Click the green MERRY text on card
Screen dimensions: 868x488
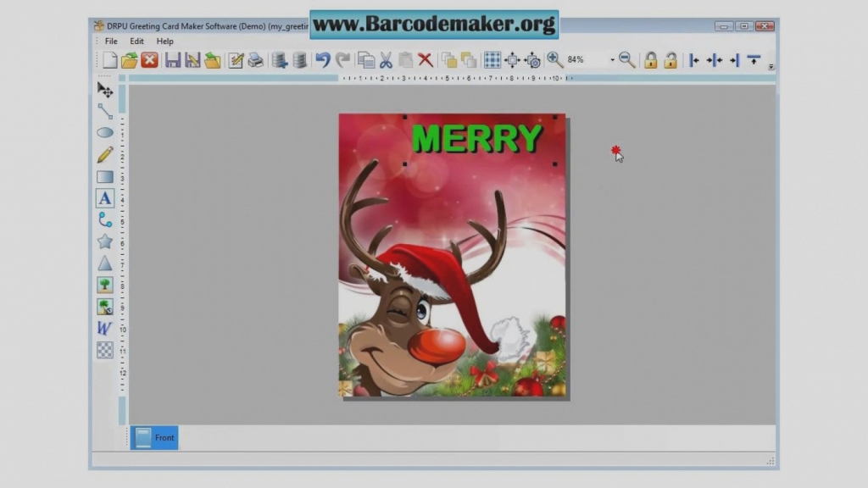476,139
